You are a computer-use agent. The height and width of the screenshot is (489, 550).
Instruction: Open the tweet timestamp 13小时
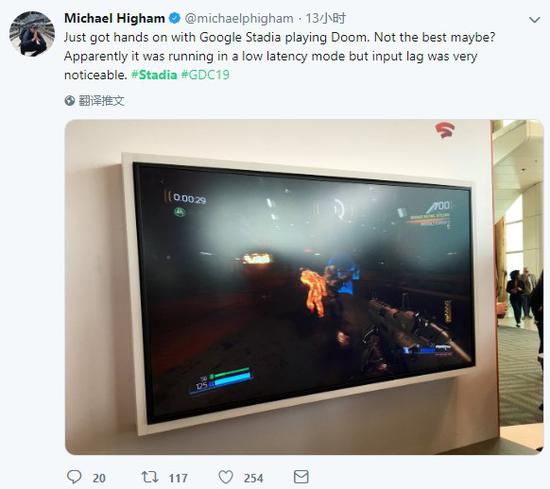click(326, 18)
